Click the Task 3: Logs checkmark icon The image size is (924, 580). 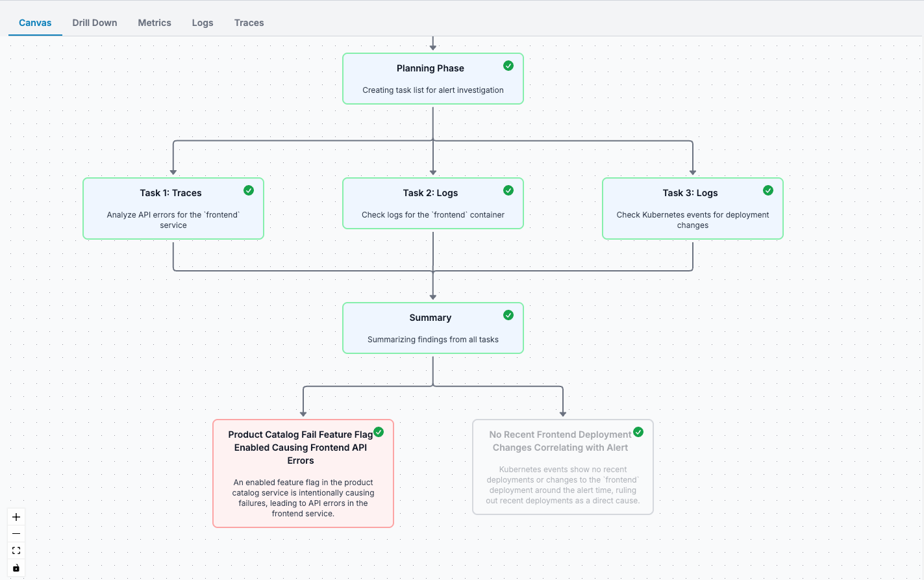(x=768, y=190)
